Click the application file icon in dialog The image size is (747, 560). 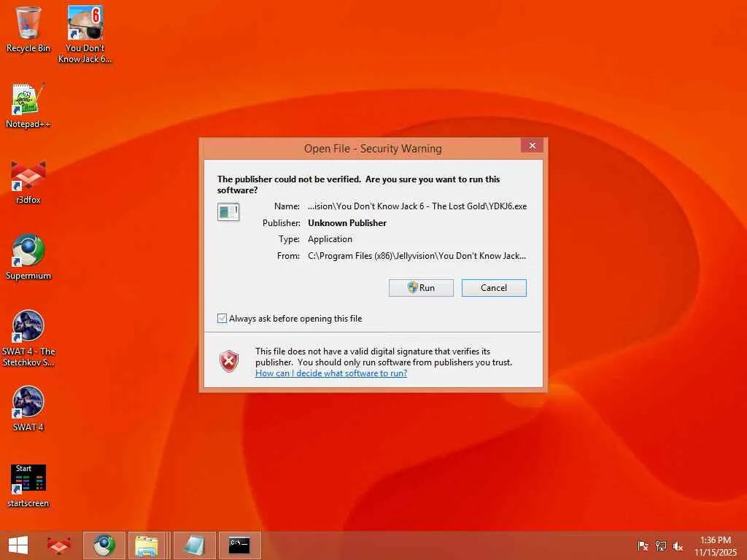click(x=228, y=212)
